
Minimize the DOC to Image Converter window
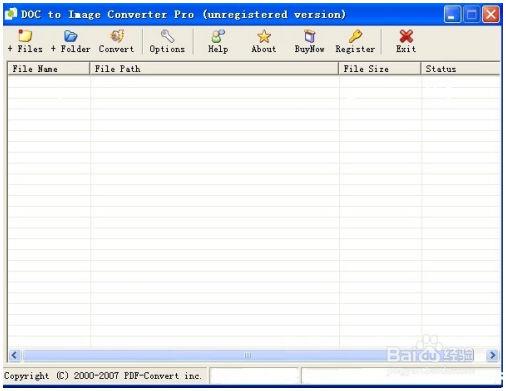pos(452,15)
